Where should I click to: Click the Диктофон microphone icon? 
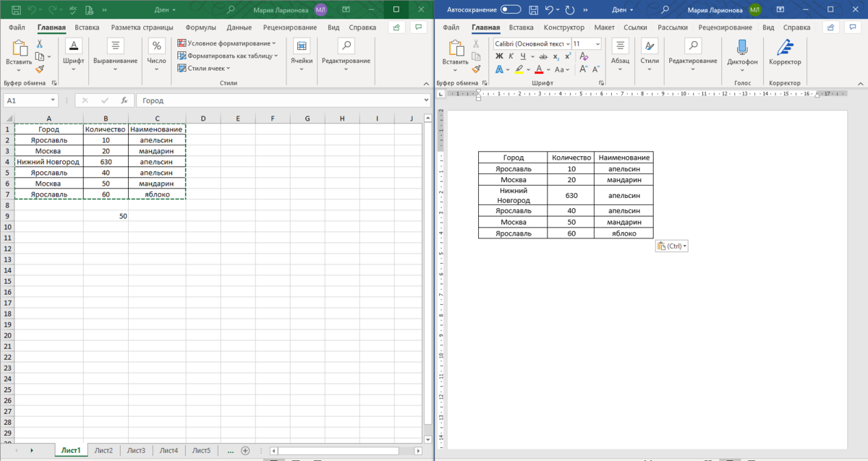(742, 47)
